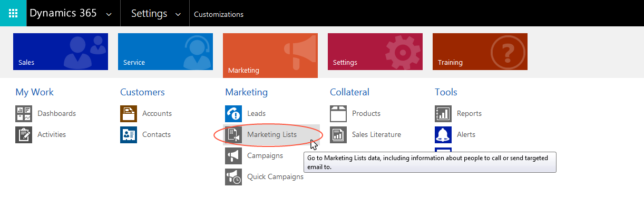Image resolution: width=644 pixels, height=197 pixels.
Task: Click the Customers heading
Action: click(142, 92)
